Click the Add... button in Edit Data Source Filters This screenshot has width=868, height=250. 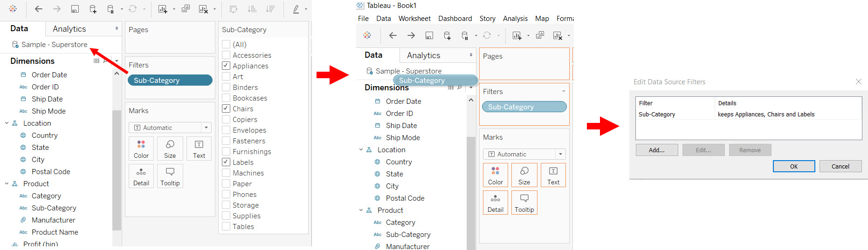656,150
